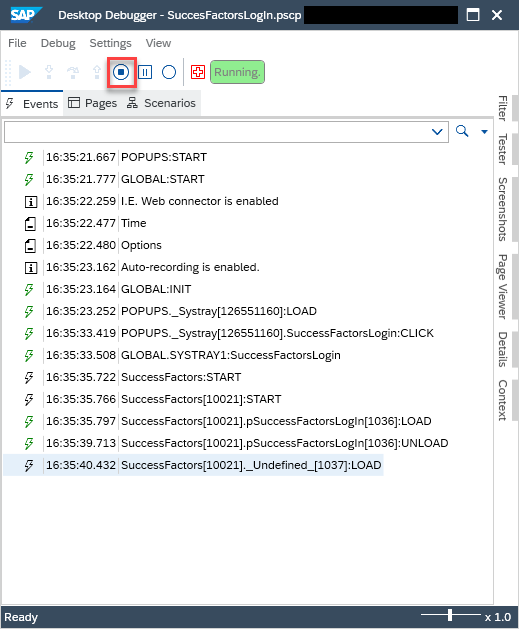The width and height of the screenshot is (519, 629).
Task: Click the Ready status text
Action: [x=21, y=617]
